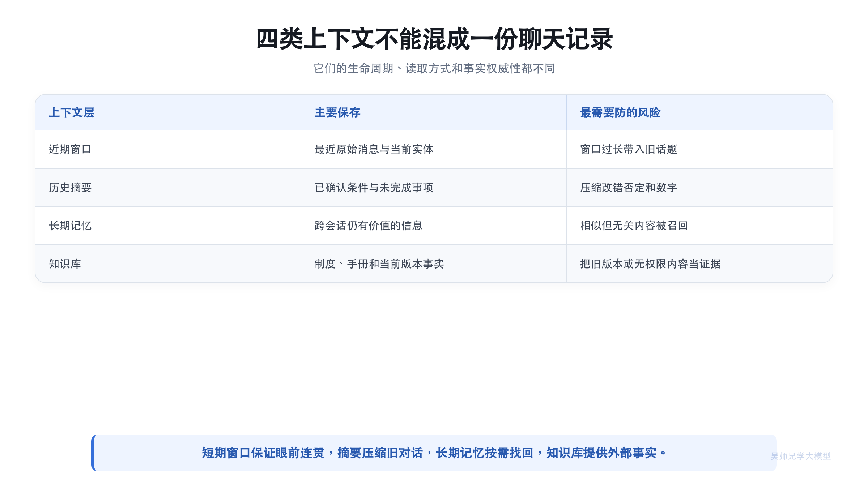Select the cell 最近原始消息与当前实体
Viewport: 868px width, 488px height.
pos(433,149)
